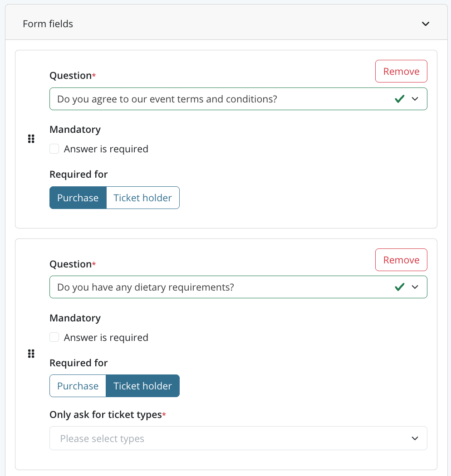Select Purchase for terms and conditions question
Image resolution: width=451 pixels, height=476 pixels.
tap(78, 198)
